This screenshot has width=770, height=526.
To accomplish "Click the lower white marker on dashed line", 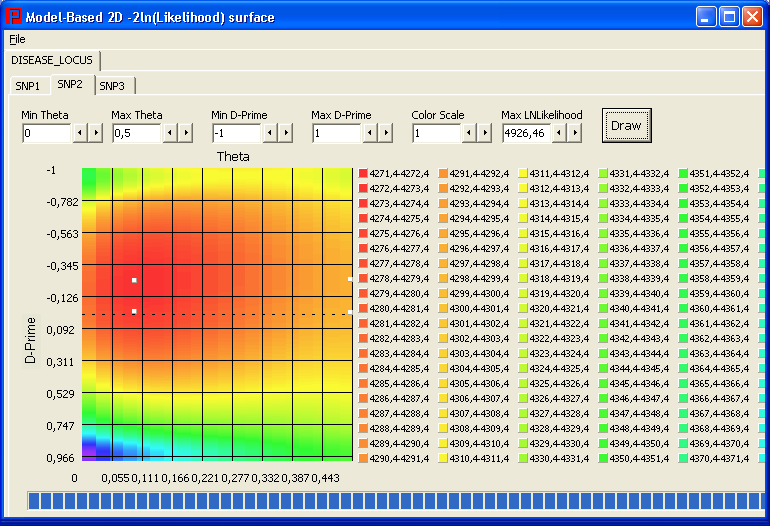I will click(x=134, y=311).
